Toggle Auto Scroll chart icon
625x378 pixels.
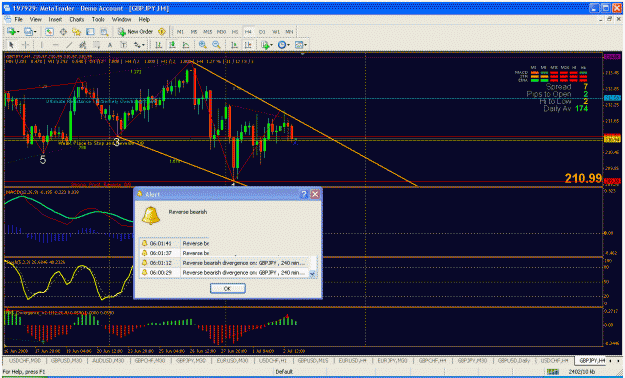click(x=234, y=45)
